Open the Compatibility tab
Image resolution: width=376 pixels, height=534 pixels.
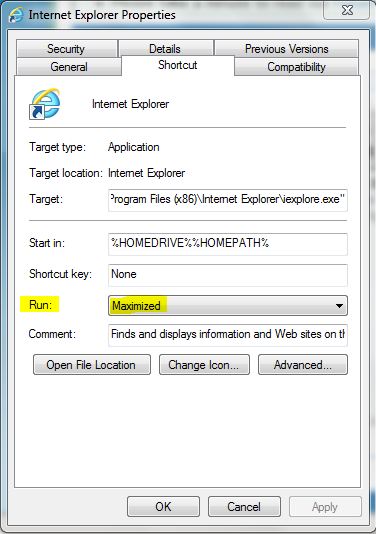click(x=296, y=67)
